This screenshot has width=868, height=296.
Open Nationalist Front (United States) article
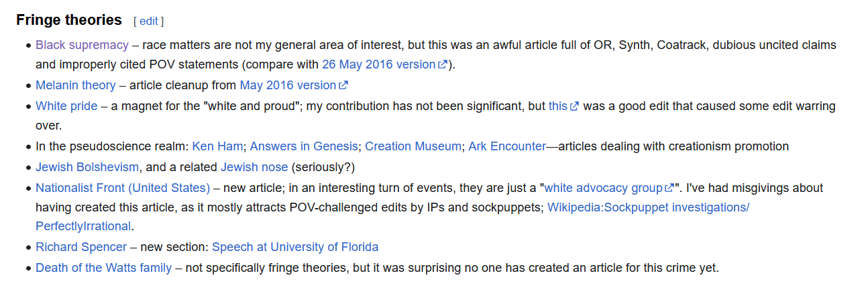pos(123,187)
